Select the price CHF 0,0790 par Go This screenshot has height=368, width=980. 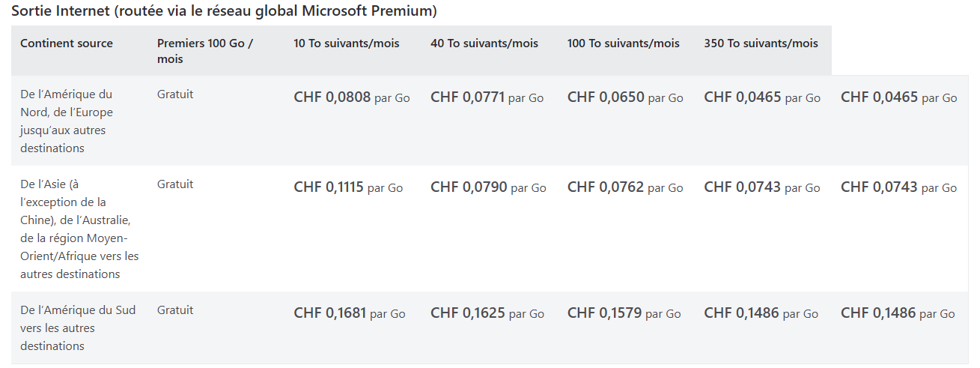coord(488,187)
